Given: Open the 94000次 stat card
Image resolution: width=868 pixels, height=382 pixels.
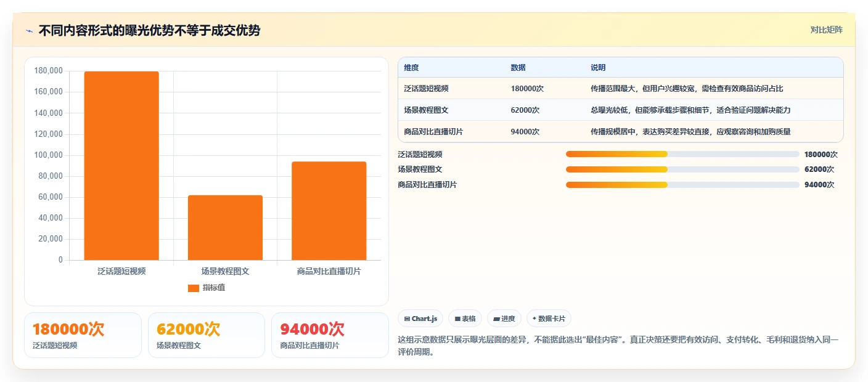Looking at the screenshot, I should click(330, 335).
